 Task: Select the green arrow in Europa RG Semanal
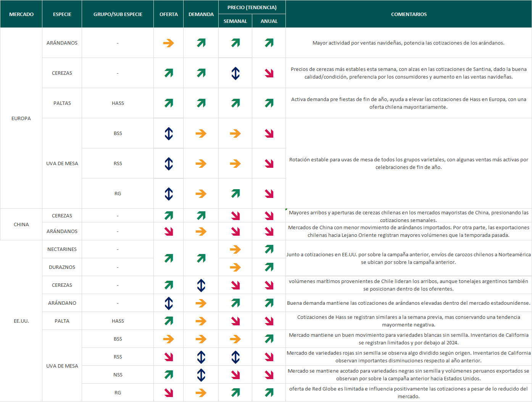[235, 194]
